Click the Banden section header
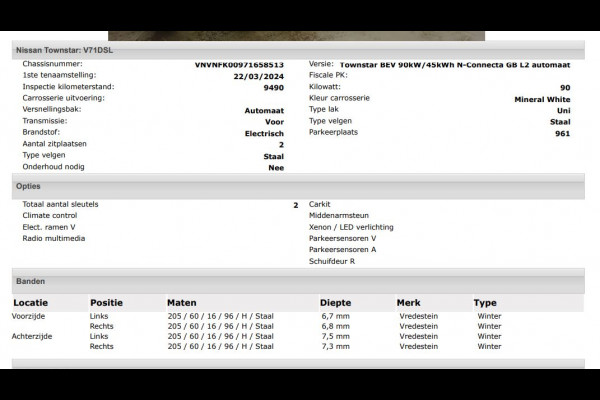 pos(31,282)
